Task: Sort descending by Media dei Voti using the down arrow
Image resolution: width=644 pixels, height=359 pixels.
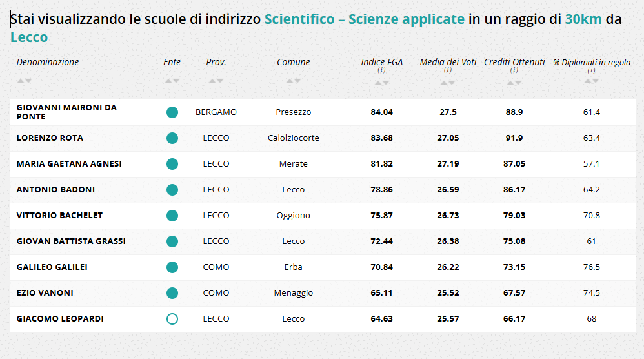Action: point(452,83)
